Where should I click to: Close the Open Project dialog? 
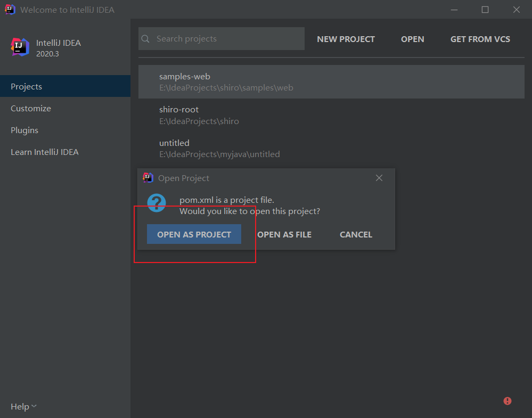tap(379, 178)
